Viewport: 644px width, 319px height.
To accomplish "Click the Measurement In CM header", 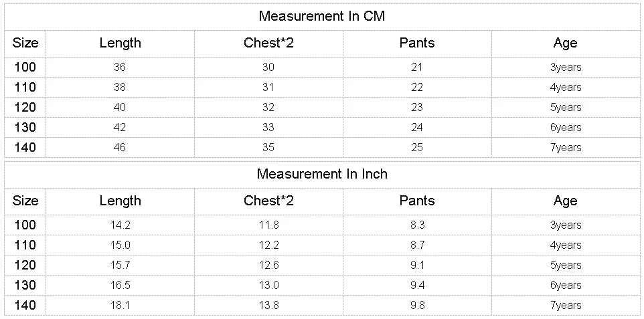I will pos(322,16).
